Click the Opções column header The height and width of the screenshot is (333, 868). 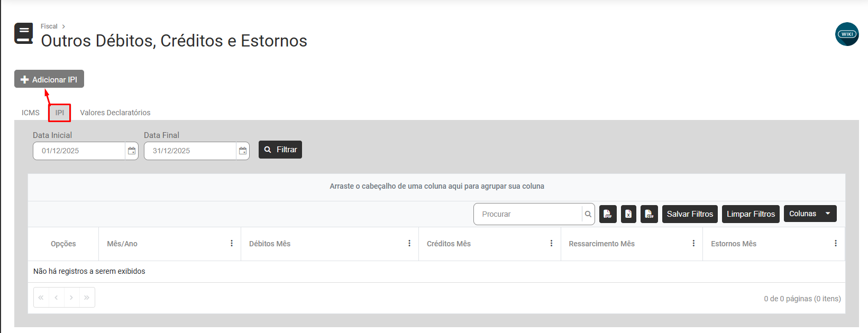click(63, 244)
